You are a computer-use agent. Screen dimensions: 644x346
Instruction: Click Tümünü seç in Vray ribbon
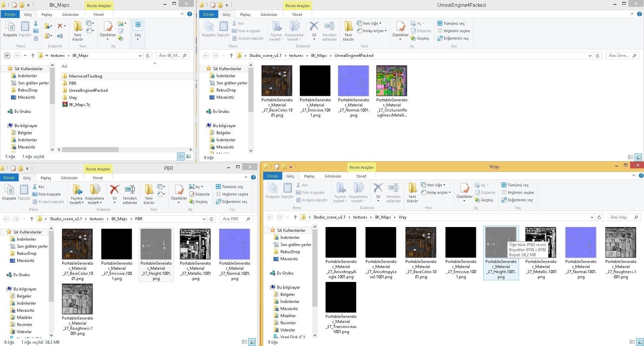pos(515,185)
